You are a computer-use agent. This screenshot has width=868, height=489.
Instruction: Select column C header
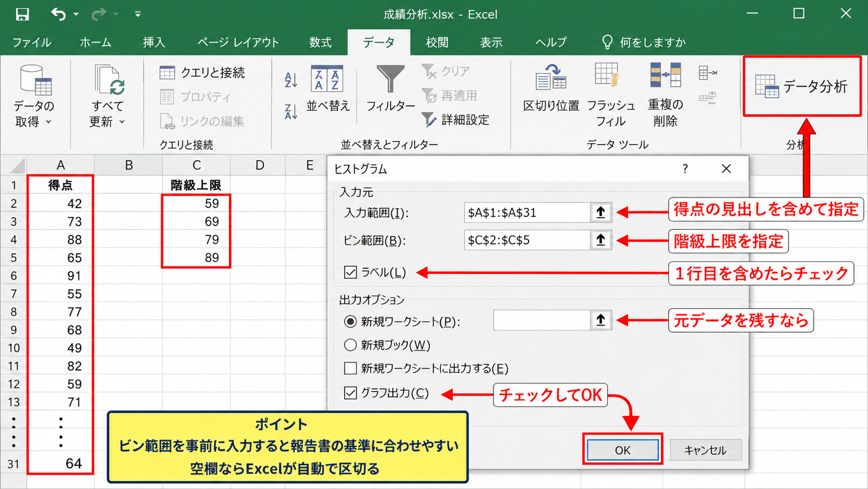tap(197, 165)
